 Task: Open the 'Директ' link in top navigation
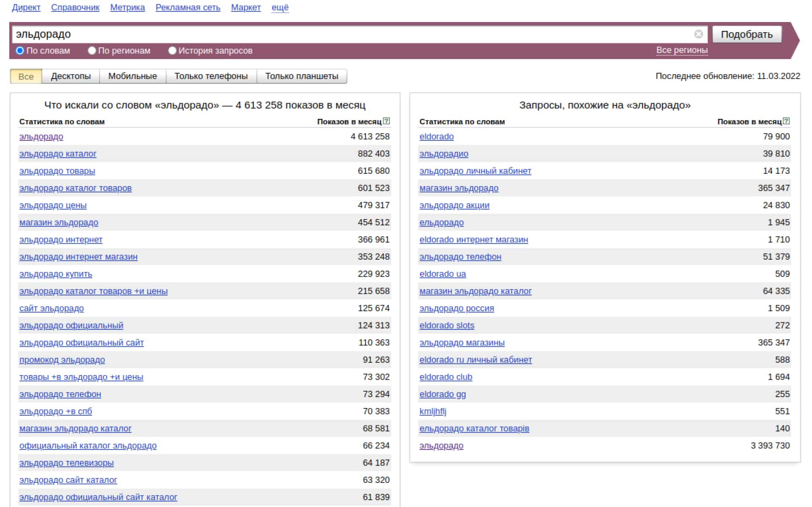point(26,8)
